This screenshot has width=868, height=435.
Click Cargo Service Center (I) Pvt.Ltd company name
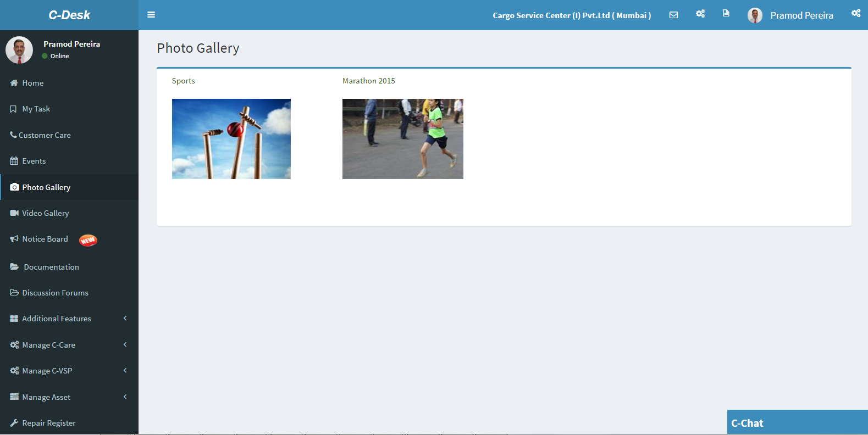572,15
